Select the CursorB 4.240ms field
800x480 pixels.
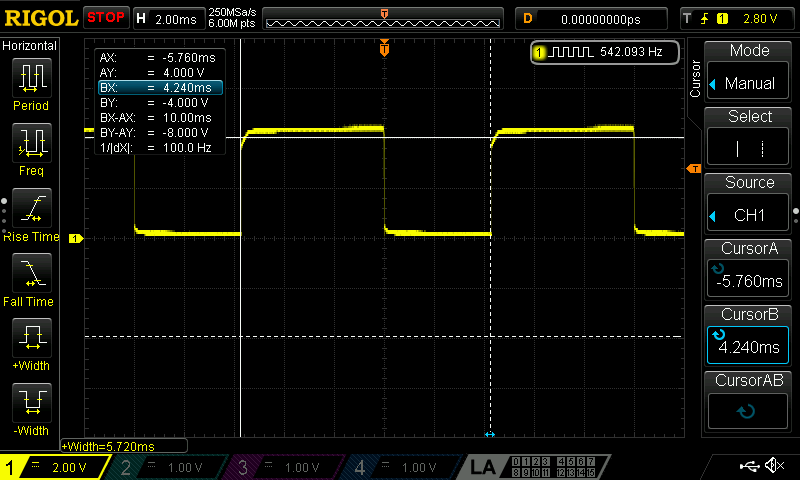click(749, 336)
